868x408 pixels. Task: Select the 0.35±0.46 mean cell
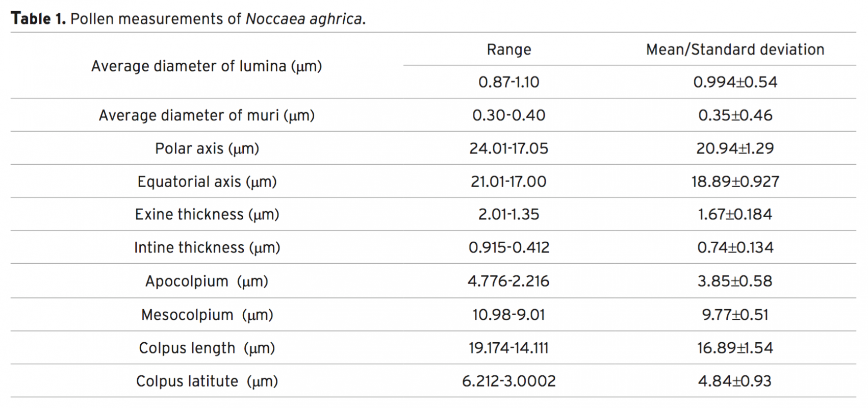735,115
